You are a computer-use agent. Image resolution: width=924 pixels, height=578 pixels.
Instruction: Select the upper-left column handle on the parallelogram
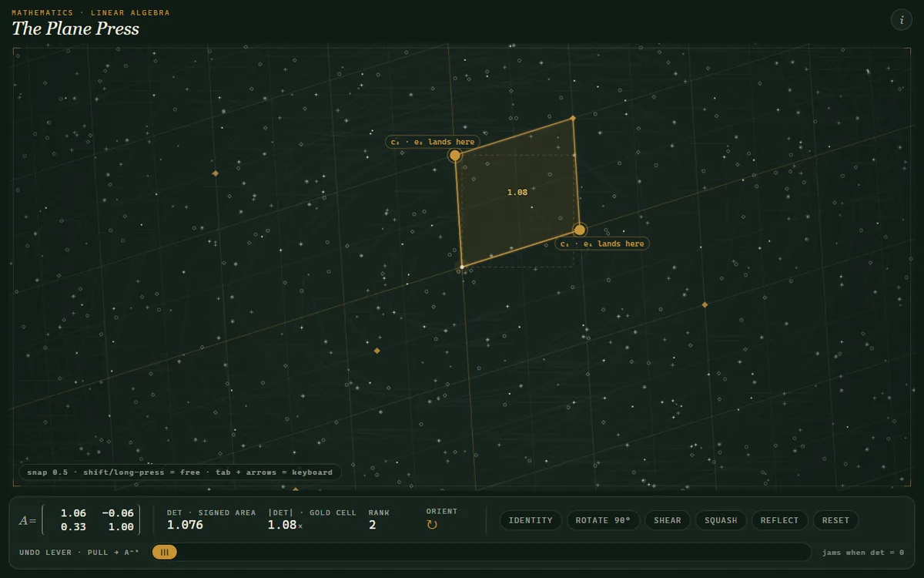click(x=455, y=156)
